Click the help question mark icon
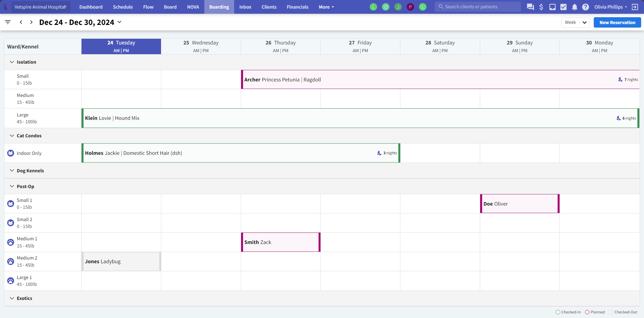644x318 pixels. click(585, 7)
